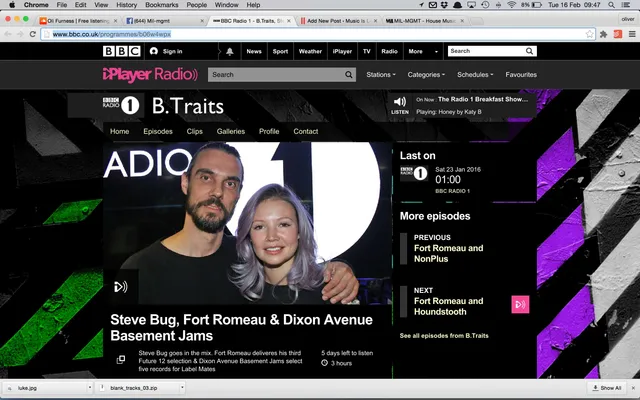
Task: Open the Favourites link
Action: pyautogui.click(x=521, y=75)
